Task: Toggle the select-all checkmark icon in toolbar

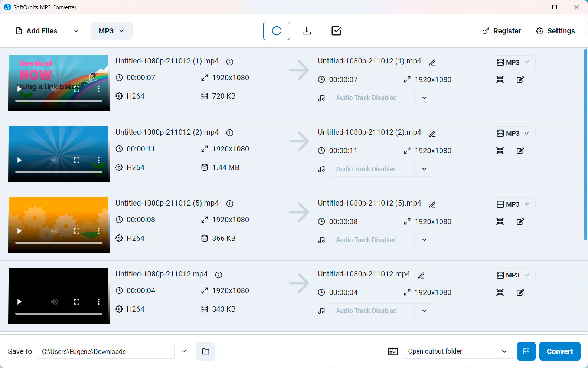Action: point(336,31)
